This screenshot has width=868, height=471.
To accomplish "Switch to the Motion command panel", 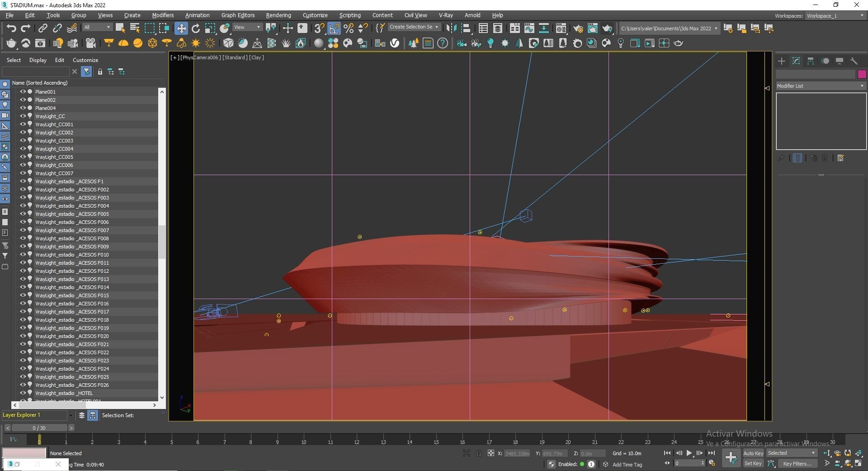I will pyautogui.click(x=825, y=61).
